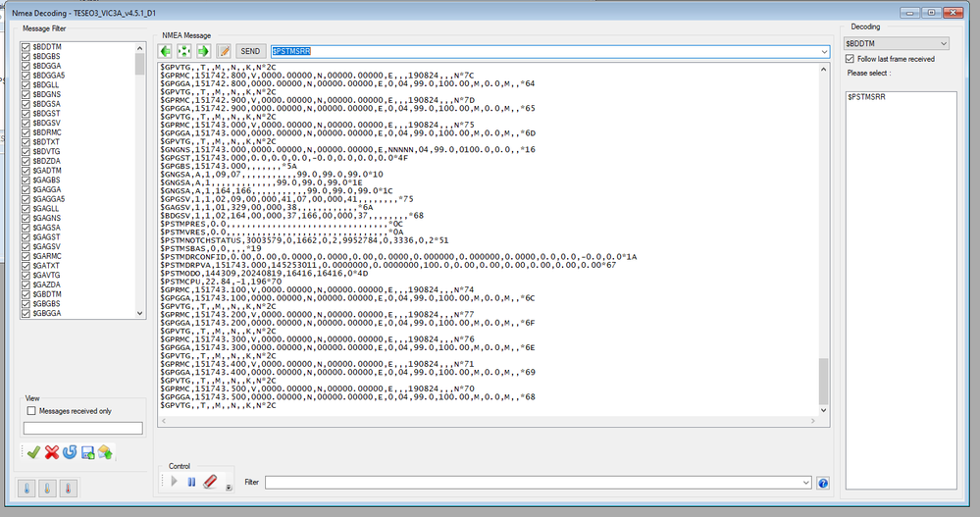Click the Message Filter list scroll-down arrow

click(x=140, y=313)
